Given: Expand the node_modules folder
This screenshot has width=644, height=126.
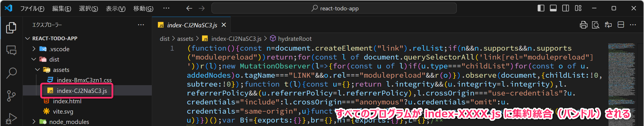Looking at the screenshot, I should [34, 122].
